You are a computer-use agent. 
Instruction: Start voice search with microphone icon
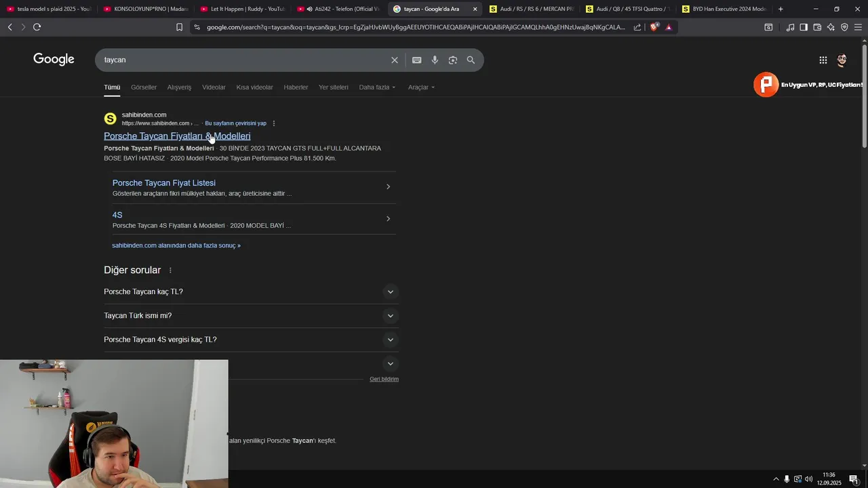tap(435, 60)
